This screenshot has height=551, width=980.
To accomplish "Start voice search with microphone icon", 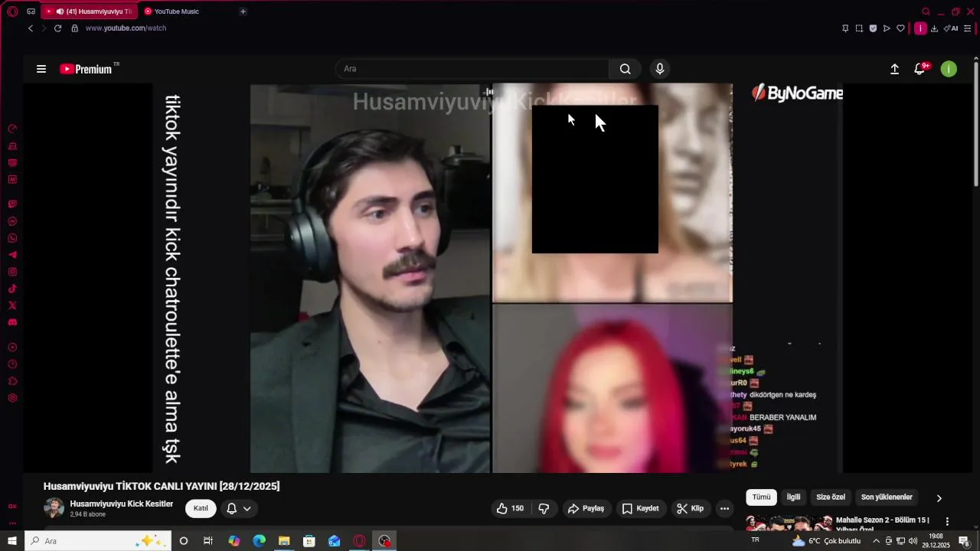I will click(660, 69).
